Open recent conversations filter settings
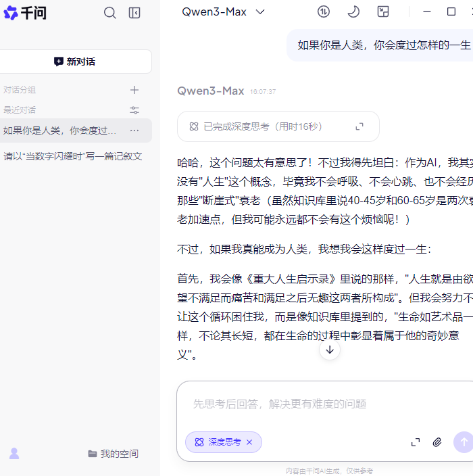The height and width of the screenshot is (476, 473). (x=134, y=110)
